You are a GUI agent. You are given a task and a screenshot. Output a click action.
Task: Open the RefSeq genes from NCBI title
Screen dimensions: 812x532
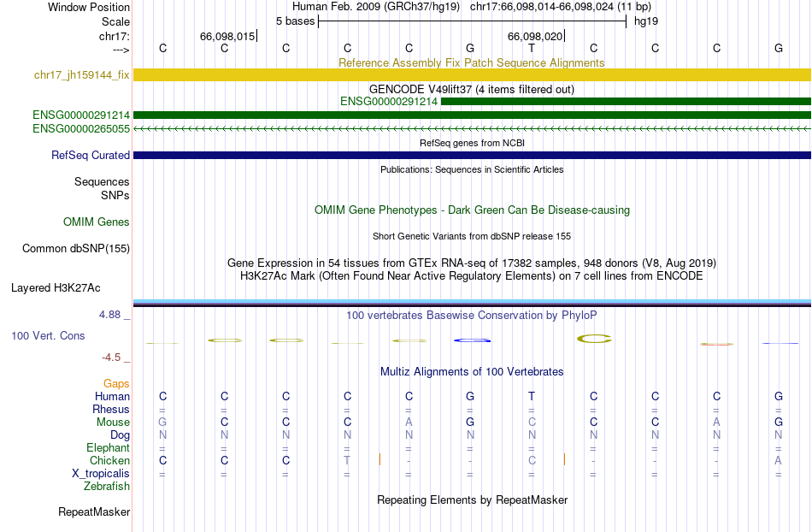pos(472,143)
